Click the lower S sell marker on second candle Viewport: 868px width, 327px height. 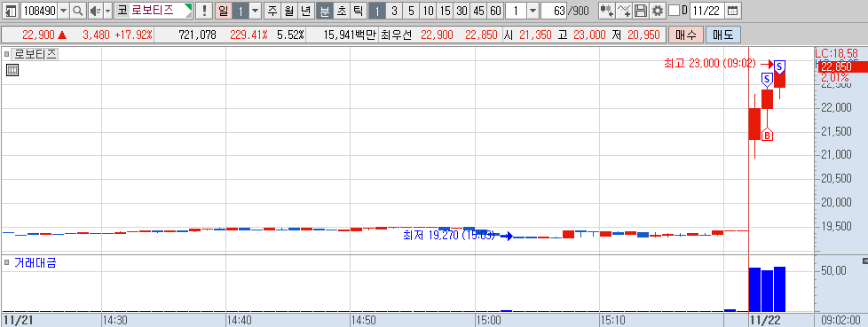pyautogui.click(x=767, y=80)
